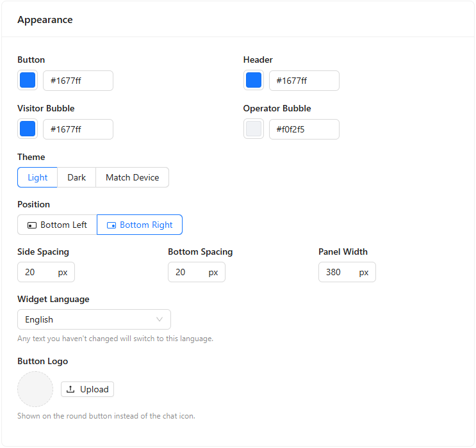
Task: Click the px suffix of Panel Width
Action: click(x=364, y=273)
